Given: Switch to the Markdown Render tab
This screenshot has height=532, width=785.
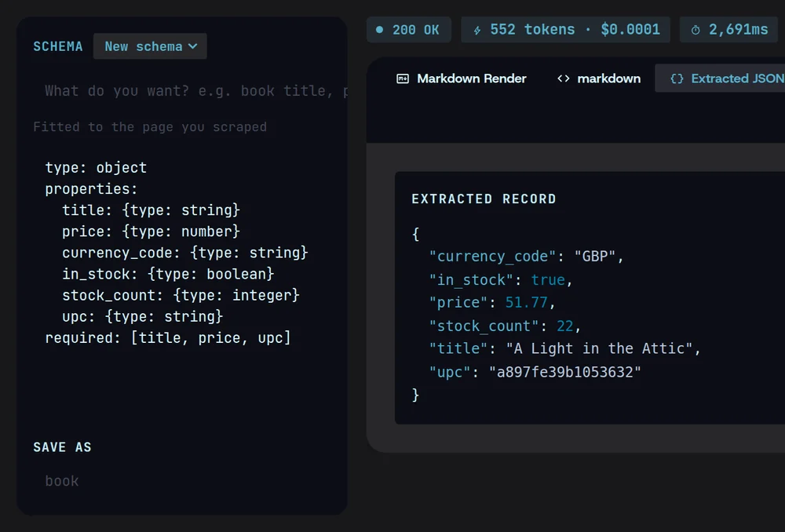Looking at the screenshot, I should (x=461, y=78).
